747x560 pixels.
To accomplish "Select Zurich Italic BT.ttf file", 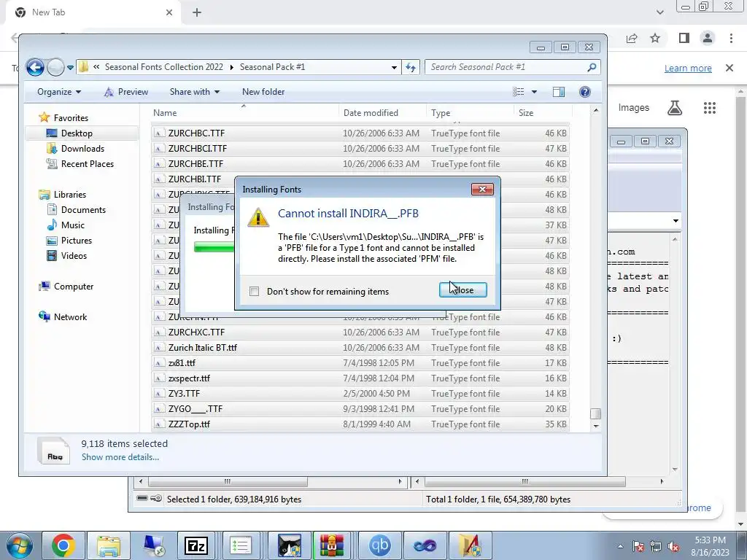I will pos(360,348).
